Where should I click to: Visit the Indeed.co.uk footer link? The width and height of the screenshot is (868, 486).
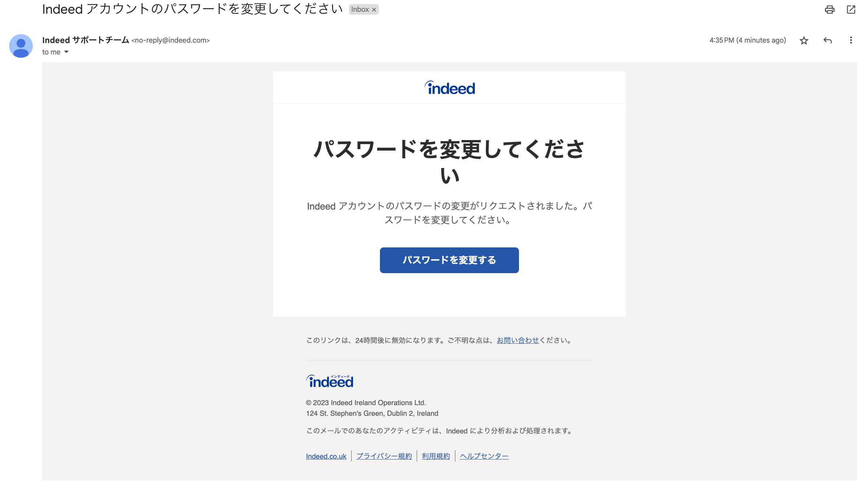326,456
